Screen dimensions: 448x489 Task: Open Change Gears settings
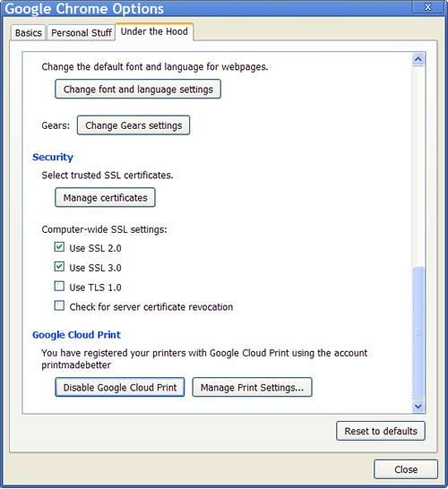coord(134,125)
